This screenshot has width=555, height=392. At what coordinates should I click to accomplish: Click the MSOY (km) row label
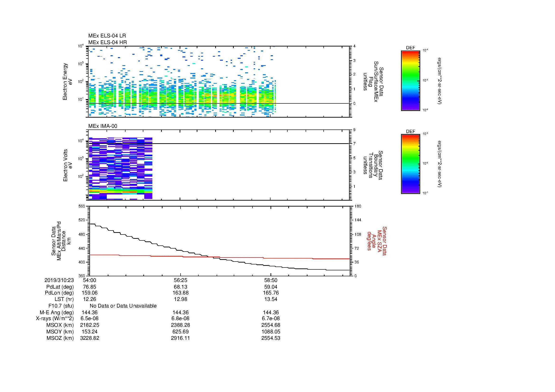click(60, 332)
